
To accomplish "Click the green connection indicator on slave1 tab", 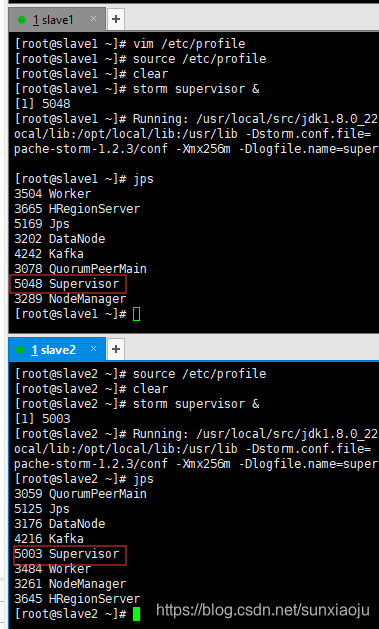I will coord(22,20).
